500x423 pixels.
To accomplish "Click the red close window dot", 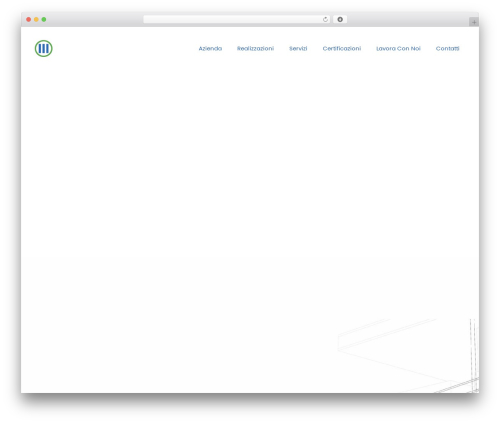I will point(29,19).
